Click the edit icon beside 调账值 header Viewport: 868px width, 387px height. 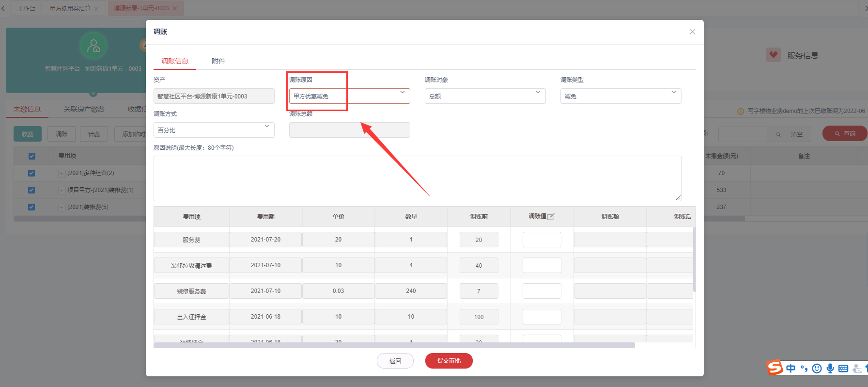coord(551,217)
